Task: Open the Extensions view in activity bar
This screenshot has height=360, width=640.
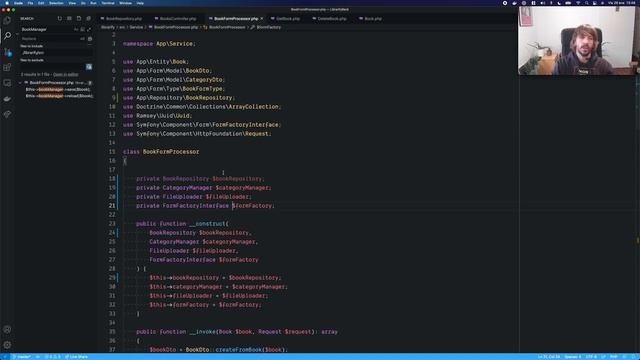Action: (7, 67)
